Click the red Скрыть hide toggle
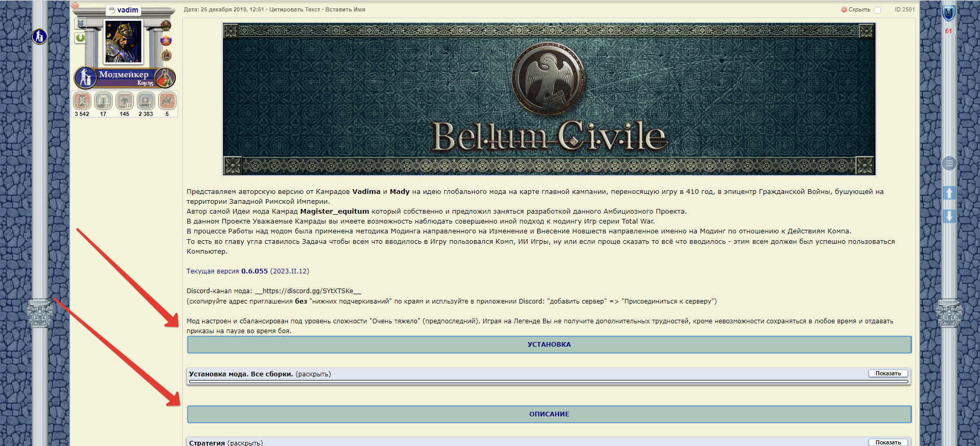Viewport: 980px width, 446px height. pyautogui.click(x=855, y=9)
